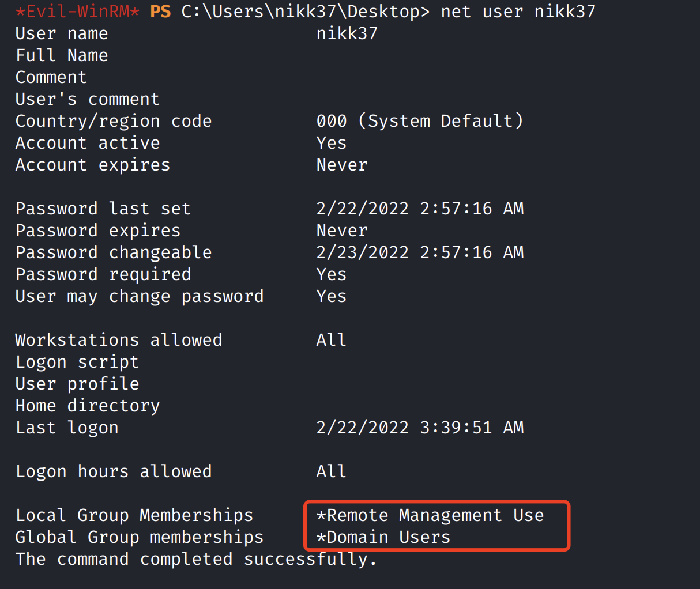Select the Password changeable date value

tap(419, 252)
